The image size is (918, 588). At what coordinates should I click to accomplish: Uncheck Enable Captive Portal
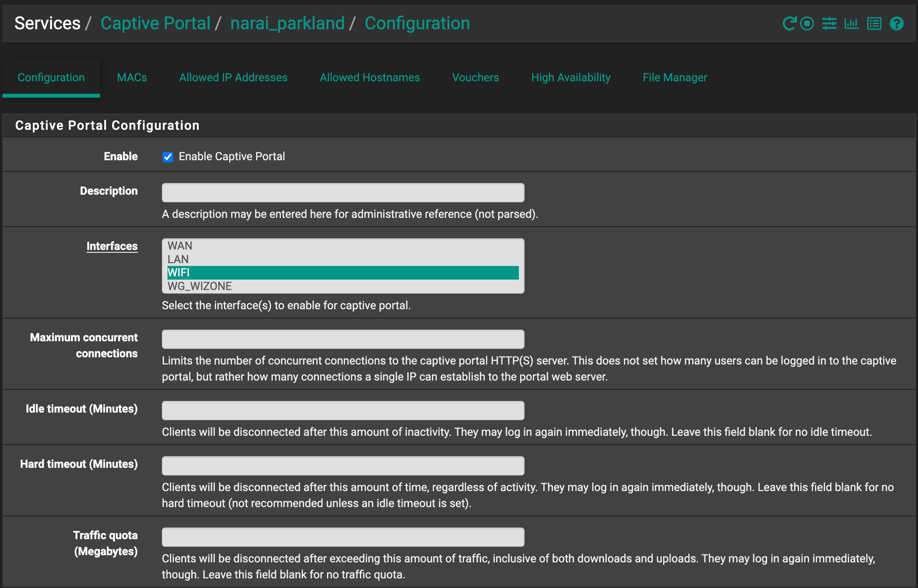point(167,157)
